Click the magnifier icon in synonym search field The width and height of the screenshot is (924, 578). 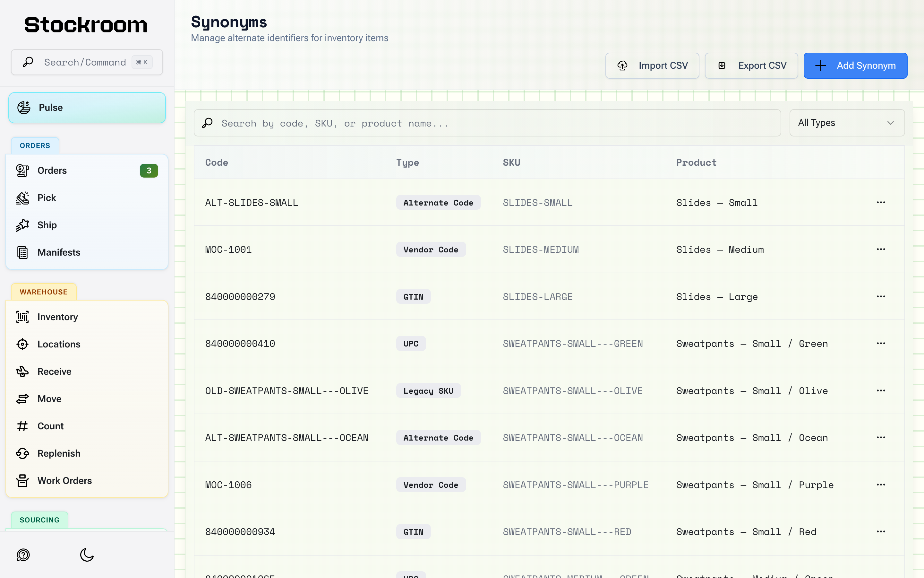207,123
